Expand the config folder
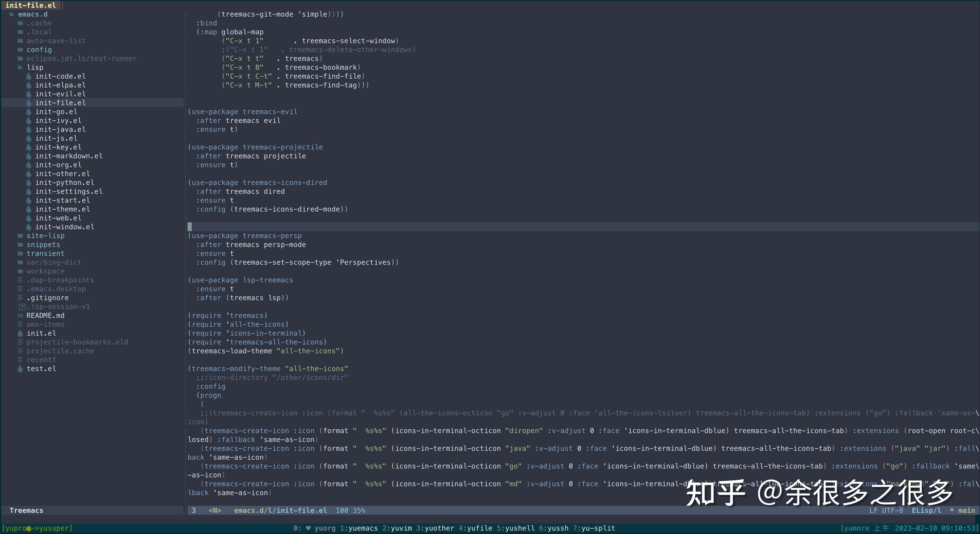980x534 pixels. tap(39, 50)
